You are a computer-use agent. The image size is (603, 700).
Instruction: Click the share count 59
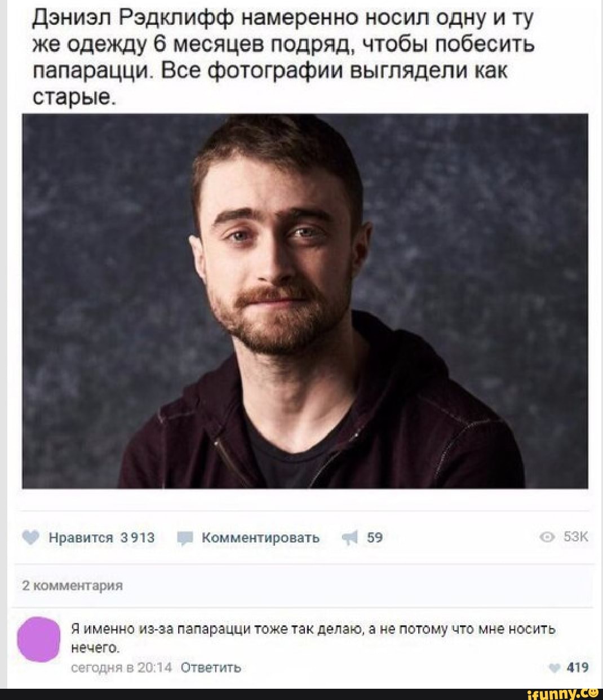coord(375,538)
